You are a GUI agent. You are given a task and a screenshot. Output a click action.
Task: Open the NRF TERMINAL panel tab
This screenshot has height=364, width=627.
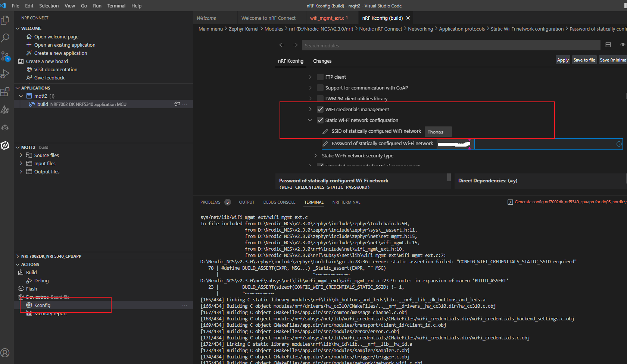pyautogui.click(x=346, y=202)
